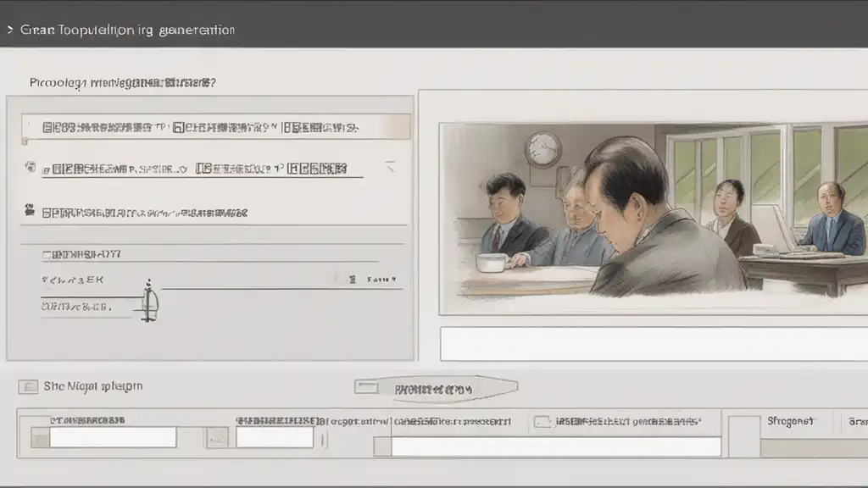Click the long white input in bottom row
868x488 pixels.
click(556, 446)
